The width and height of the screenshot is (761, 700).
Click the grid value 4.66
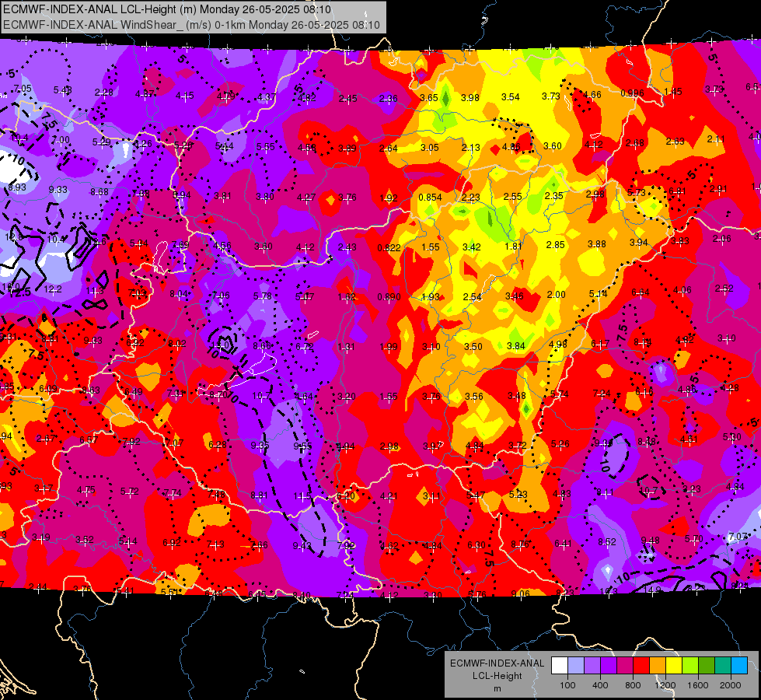click(x=592, y=95)
